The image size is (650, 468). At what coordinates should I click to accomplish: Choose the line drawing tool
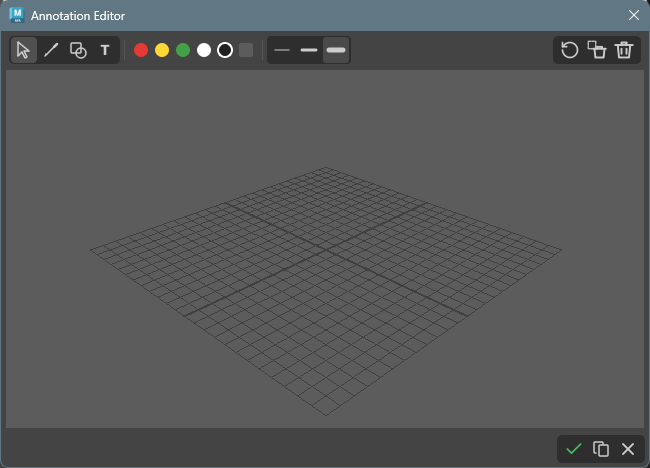(51, 50)
